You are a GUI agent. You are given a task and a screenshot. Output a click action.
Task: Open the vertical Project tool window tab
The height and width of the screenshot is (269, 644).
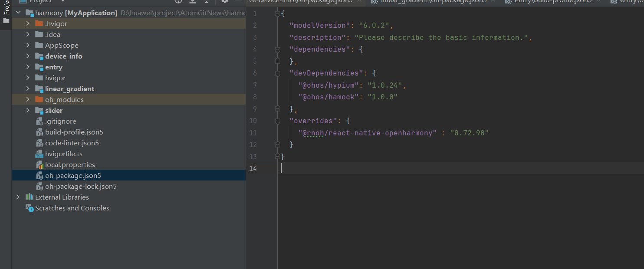[x=6, y=8]
